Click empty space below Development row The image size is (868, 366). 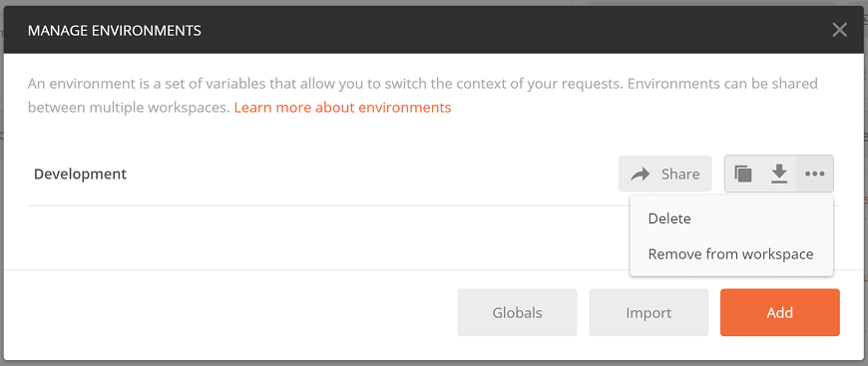pos(326,238)
